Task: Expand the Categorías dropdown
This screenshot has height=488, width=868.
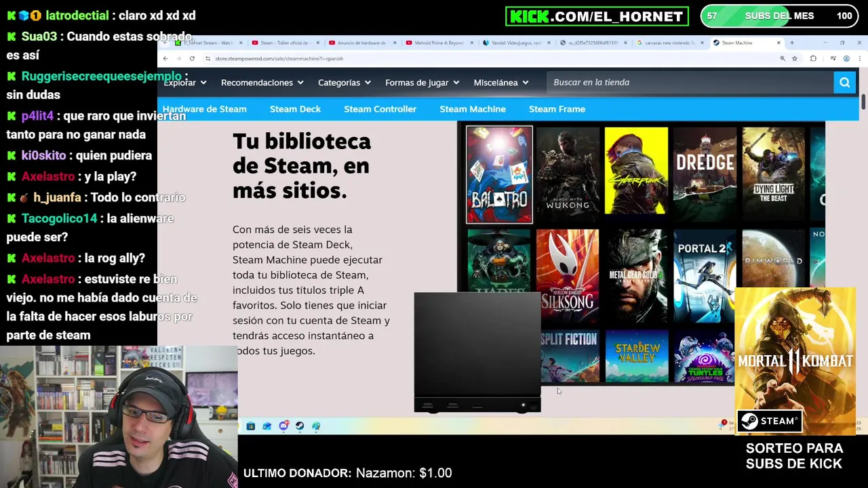Action: [344, 83]
